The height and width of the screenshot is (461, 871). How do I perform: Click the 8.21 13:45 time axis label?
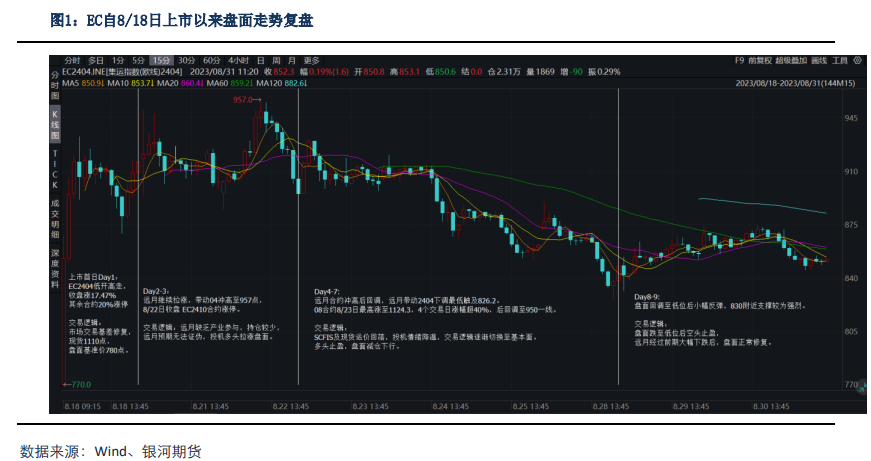[x=211, y=407]
